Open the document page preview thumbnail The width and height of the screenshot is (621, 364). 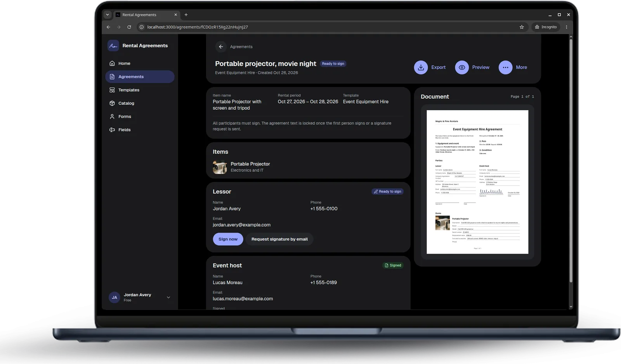[477, 182]
